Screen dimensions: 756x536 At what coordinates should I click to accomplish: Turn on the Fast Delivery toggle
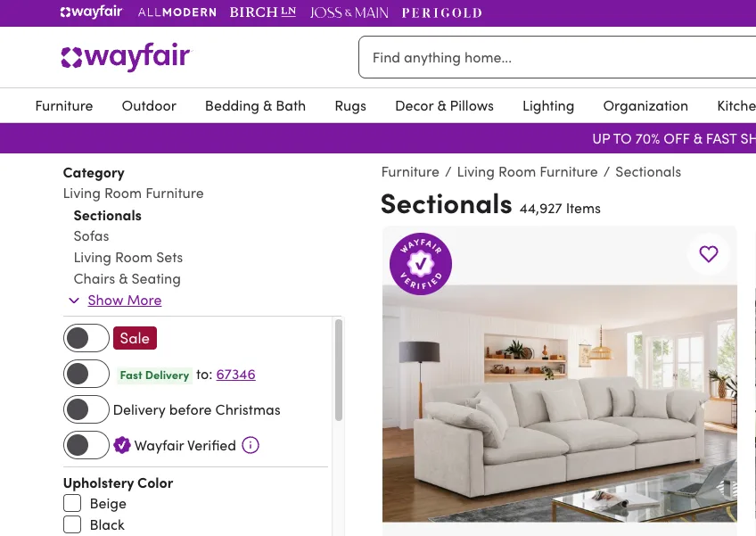tap(86, 374)
